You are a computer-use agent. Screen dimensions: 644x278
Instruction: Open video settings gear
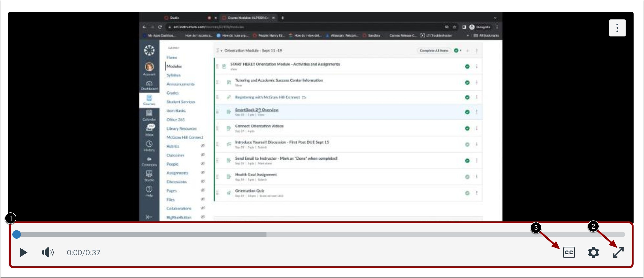tap(593, 252)
